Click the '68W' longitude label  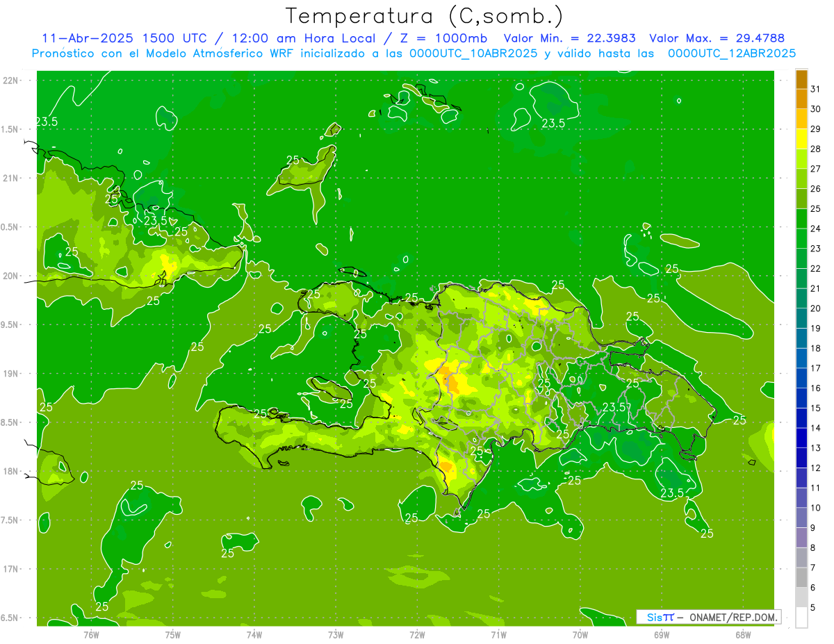743,634
